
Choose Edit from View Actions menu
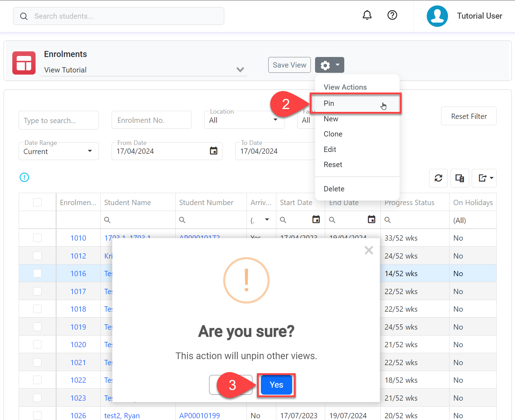tap(357, 149)
